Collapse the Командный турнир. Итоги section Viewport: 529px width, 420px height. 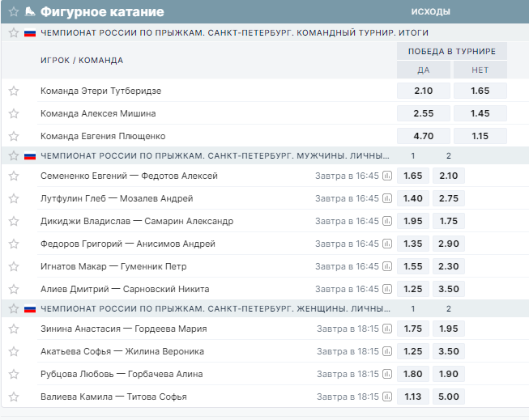click(13, 32)
